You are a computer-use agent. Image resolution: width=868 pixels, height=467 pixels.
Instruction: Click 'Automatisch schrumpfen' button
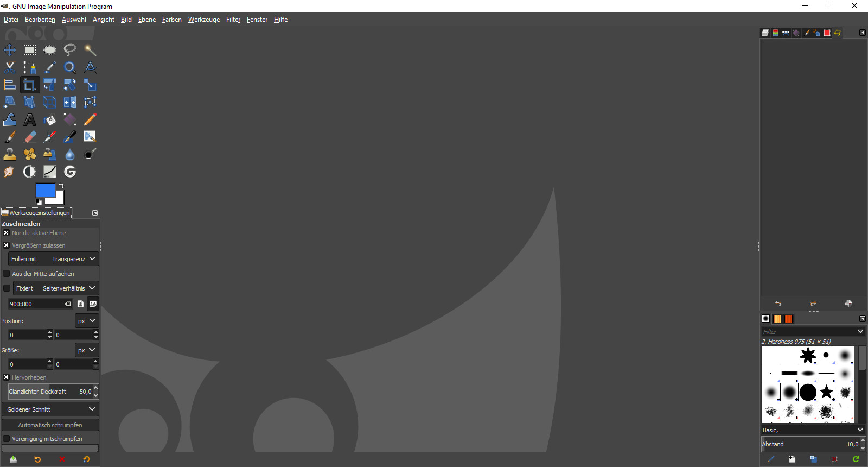(x=50, y=425)
